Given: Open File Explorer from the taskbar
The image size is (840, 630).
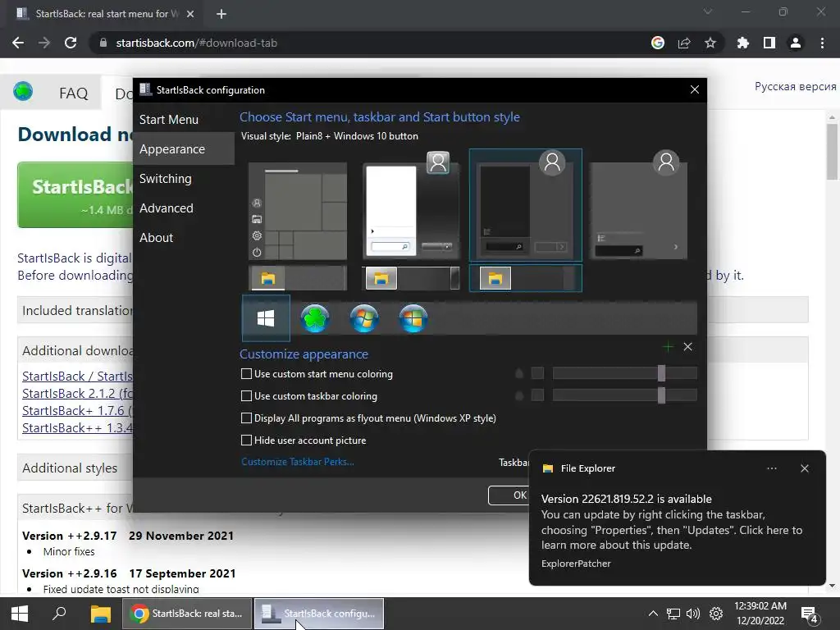Looking at the screenshot, I should pos(100,614).
